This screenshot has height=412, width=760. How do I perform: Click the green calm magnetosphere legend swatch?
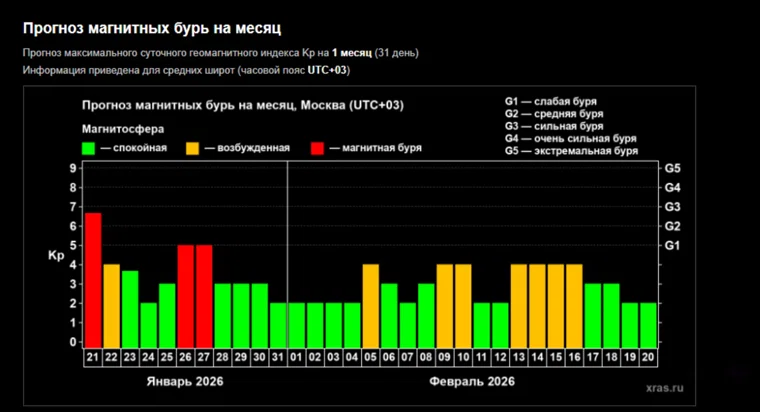coord(88,148)
